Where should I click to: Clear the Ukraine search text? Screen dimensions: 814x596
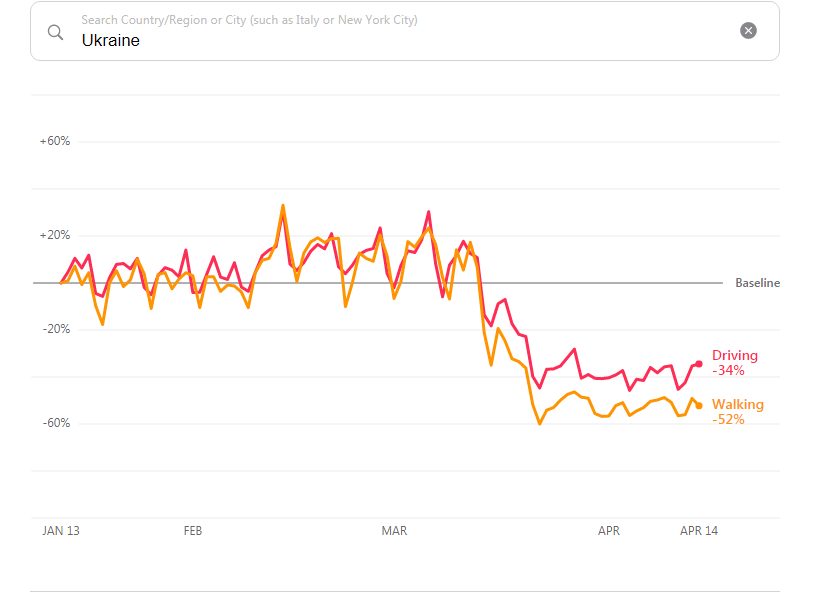[x=748, y=31]
